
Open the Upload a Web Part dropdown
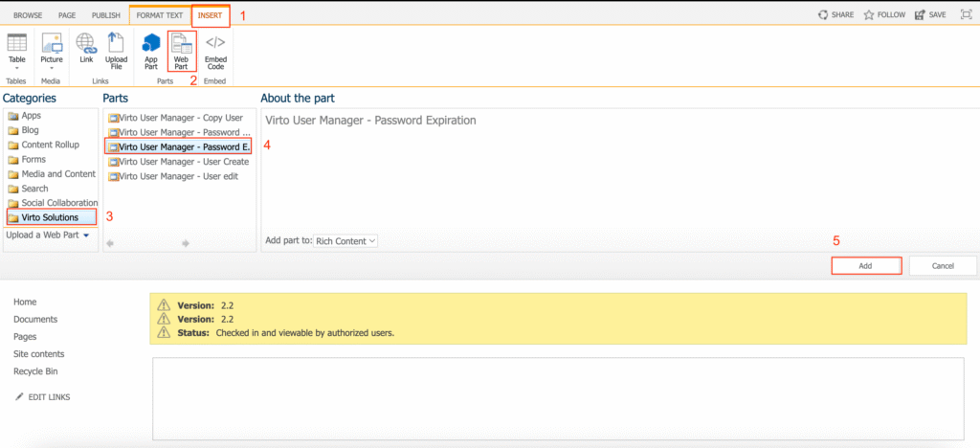click(48, 235)
